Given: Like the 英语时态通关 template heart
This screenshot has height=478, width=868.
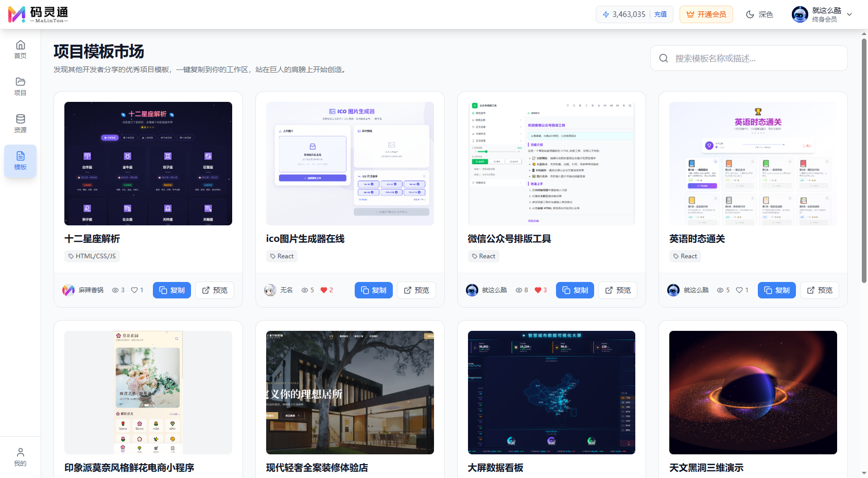Looking at the screenshot, I should (739, 290).
